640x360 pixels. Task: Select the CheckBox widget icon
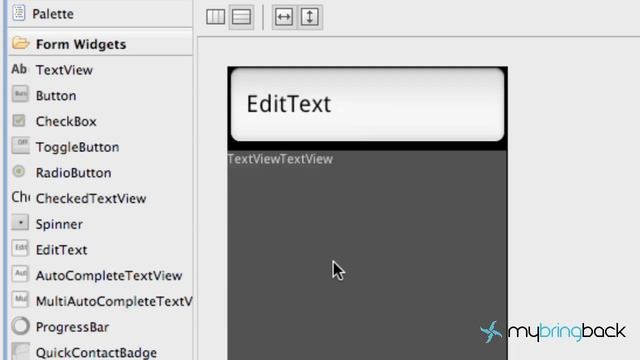click(x=19, y=120)
